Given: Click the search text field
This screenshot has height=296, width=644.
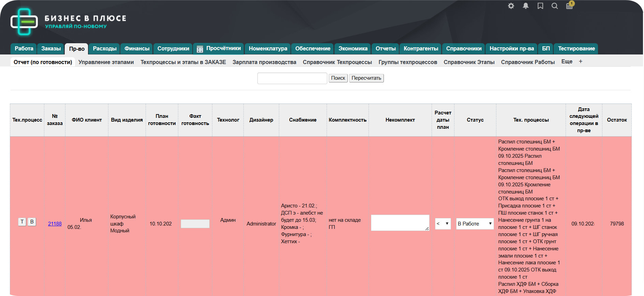Looking at the screenshot, I should point(292,78).
